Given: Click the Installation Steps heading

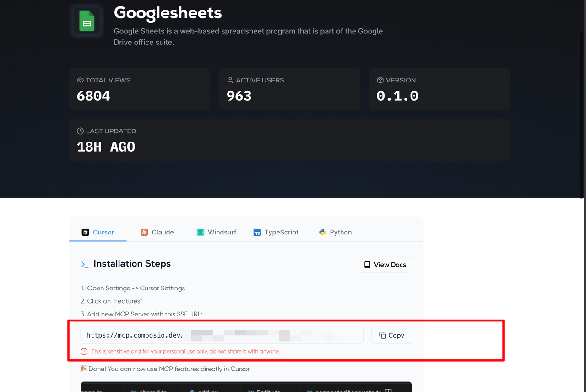Looking at the screenshot, I should pos(132,264).
